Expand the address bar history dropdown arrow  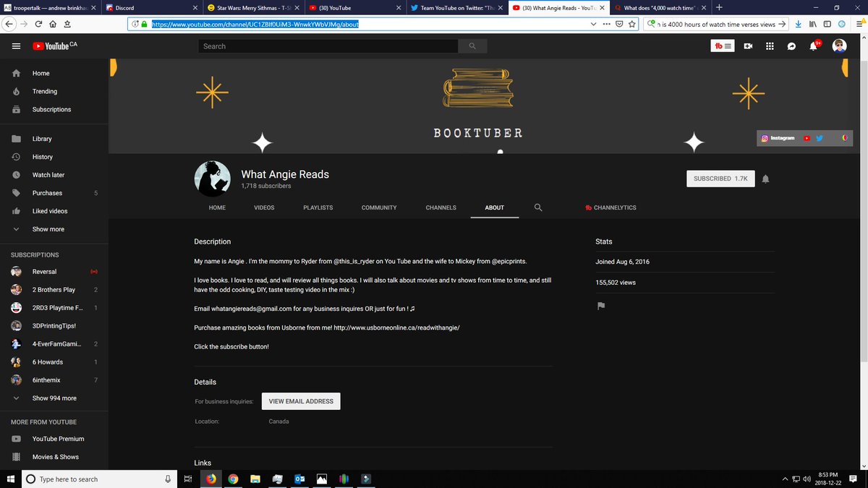click(x=594, y=23)
